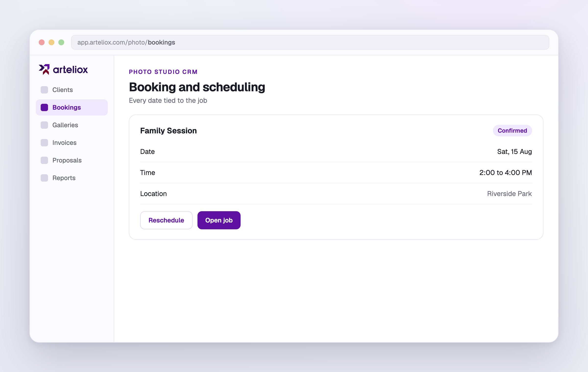Click the purple Bookings sidebar icon
This screenshot has width=588, height=372.
tap(44, 107)
